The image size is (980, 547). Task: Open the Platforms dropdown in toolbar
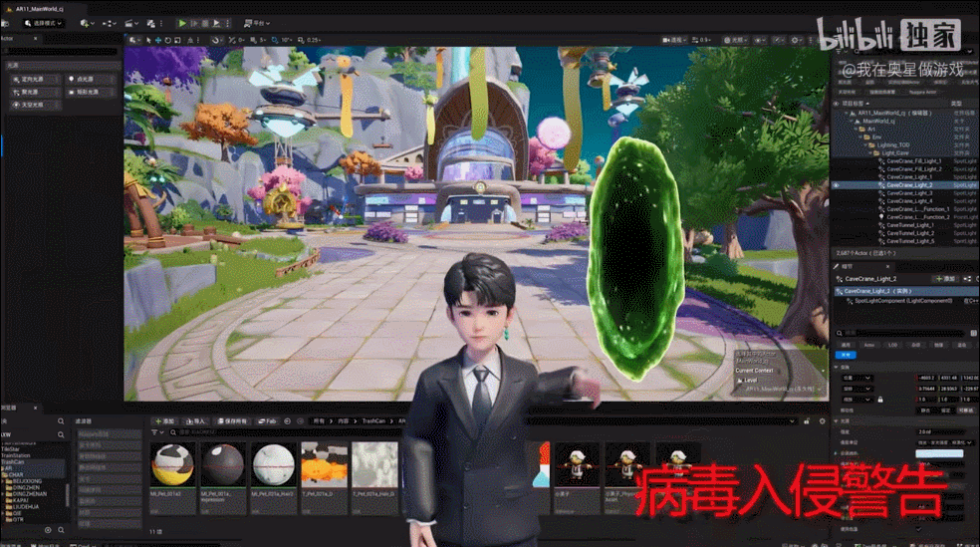257,22
